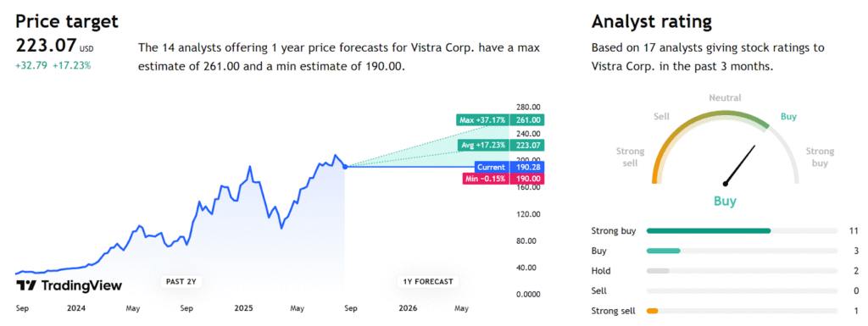Click the Strong sell orange bar
Viewport: 868px width, 326px height.
coord(652,311)
